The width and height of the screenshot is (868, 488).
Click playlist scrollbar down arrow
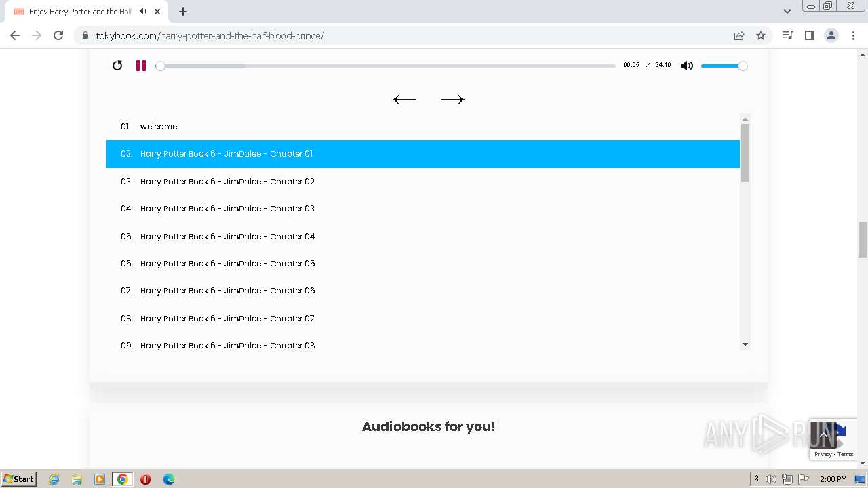[x=745, y=344]
